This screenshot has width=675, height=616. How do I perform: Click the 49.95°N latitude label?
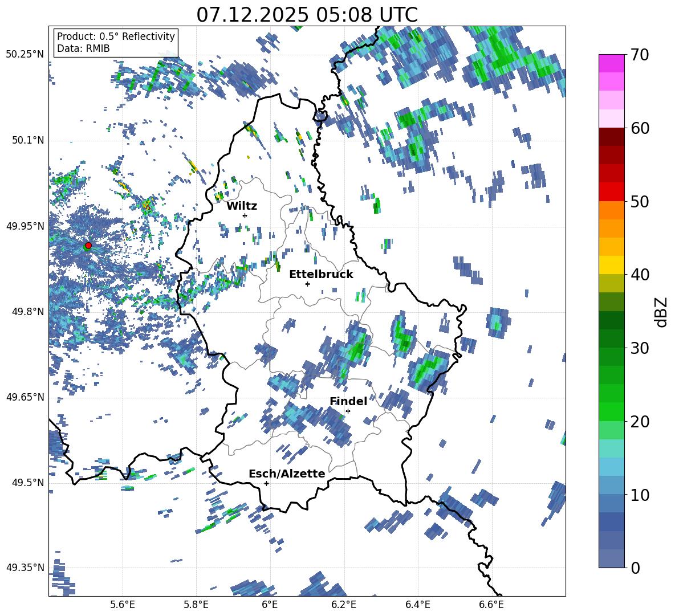tap(26, 226)
